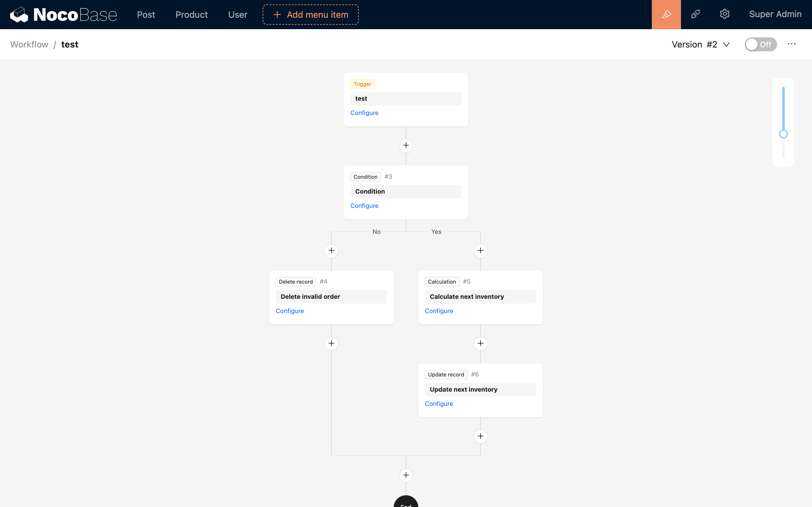812x507 pixels.
Task: Open the Version #2 dropdown
Action: [701, 44]
